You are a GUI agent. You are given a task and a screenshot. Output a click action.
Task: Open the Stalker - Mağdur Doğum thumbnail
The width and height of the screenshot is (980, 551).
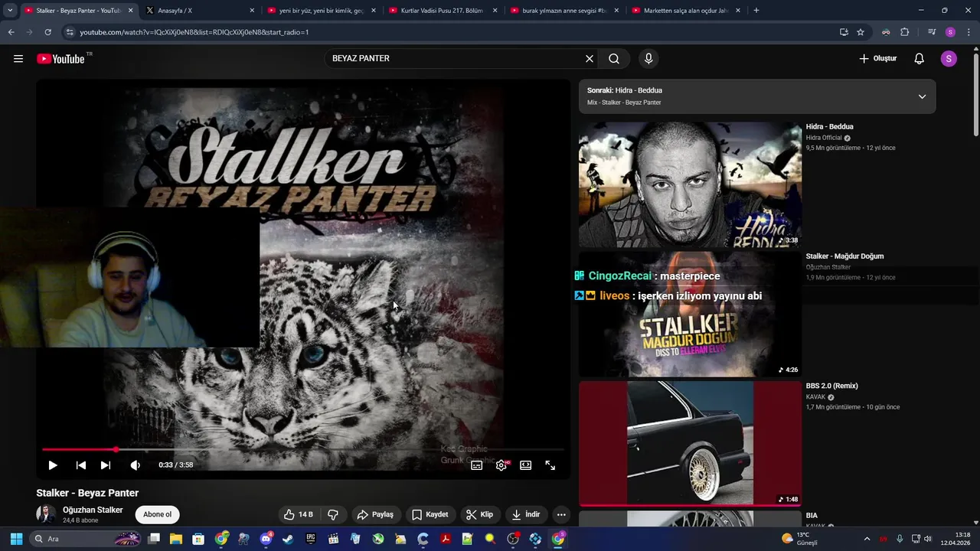pyautogui.click(x=690, y=315)
